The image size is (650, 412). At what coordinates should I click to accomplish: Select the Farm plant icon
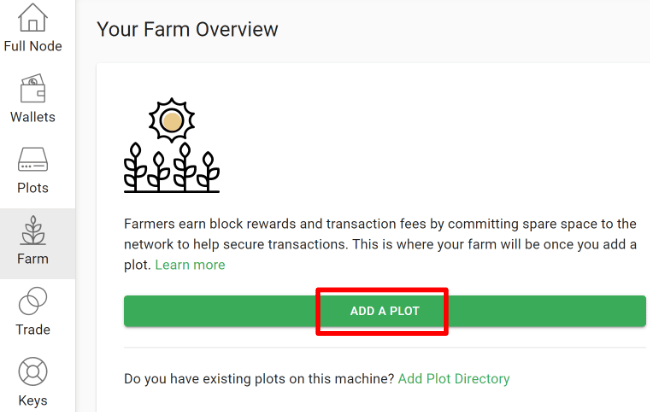click(33, 230)
